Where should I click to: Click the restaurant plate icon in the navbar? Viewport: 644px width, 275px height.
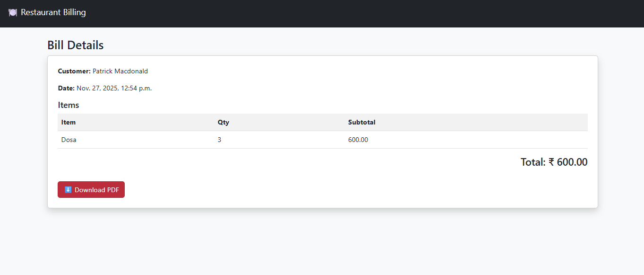(x=12, y=13)
